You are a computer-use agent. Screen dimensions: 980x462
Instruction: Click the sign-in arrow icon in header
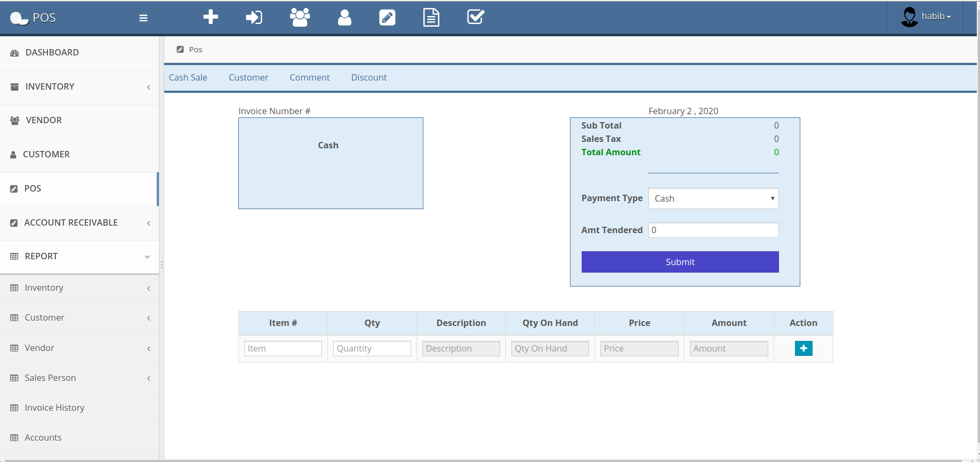tap(254, 18)
